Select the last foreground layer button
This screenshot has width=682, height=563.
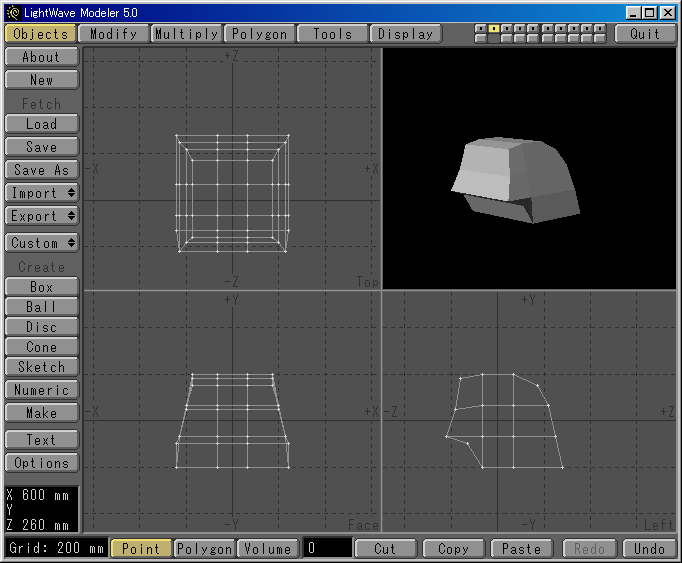tap(600, 28)
